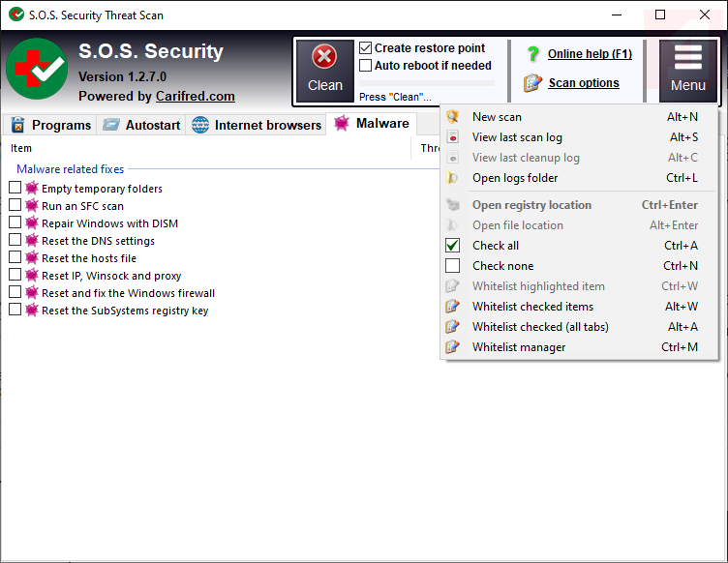The image size is (728, 563).
Task: Select Check none in the menu
Action: [x=579, y=266]
